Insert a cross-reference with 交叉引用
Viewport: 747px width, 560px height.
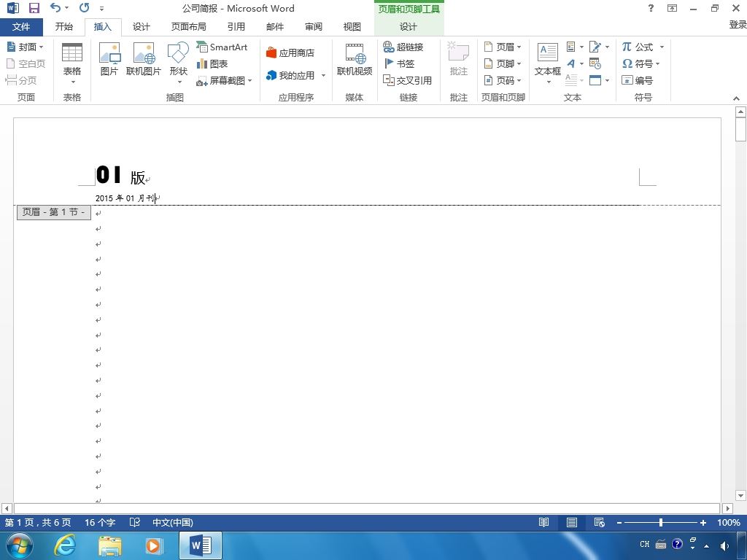(407, 80)
